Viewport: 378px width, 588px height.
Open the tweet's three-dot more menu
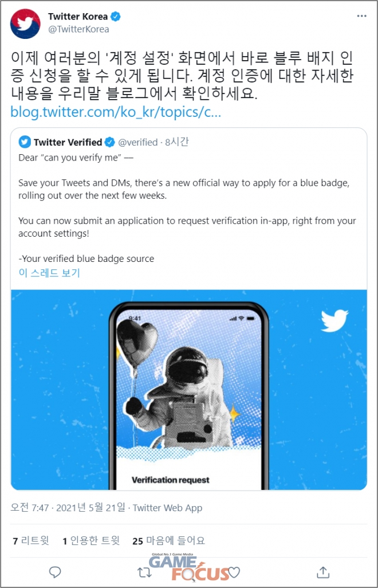coord(361,16)
